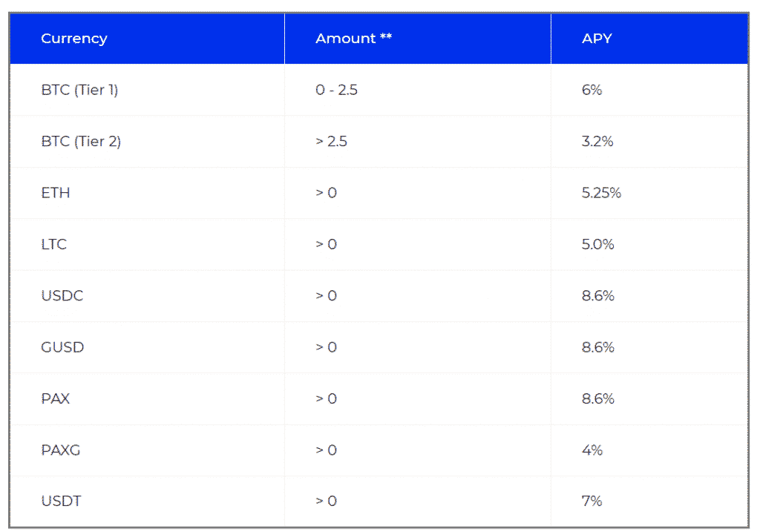
Task: Click the LTC currency row label
Action: coord(54,244)
